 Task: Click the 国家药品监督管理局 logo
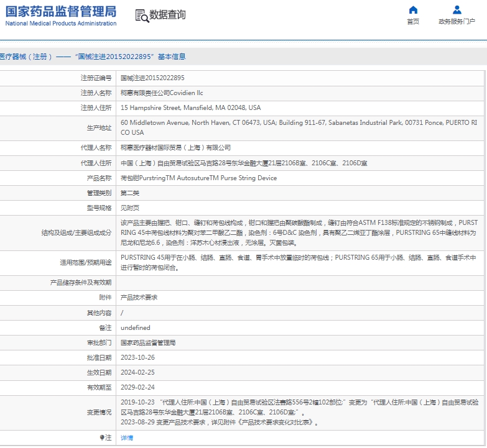pyautogui.click(x=61, y=11)
